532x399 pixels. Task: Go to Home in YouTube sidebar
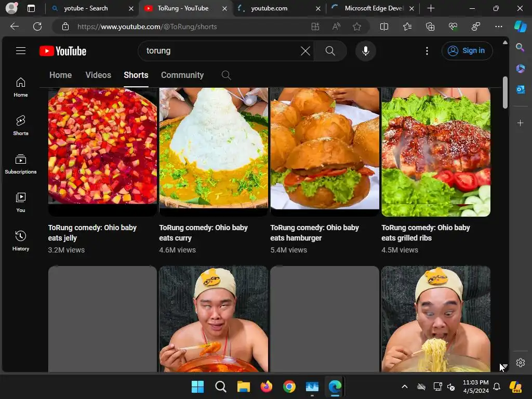click(x=21, y=87)
